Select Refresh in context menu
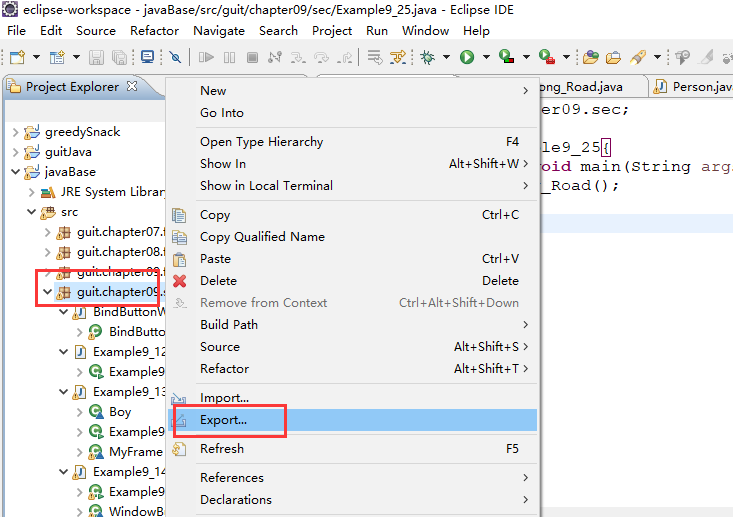The width and height of the screenshot is (733, 517). click(x=352, y=449)
